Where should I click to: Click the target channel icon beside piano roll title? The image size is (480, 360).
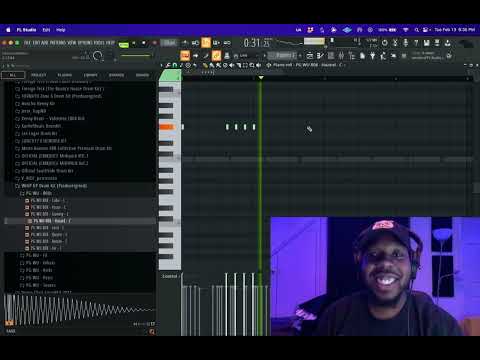coord(269,65)
